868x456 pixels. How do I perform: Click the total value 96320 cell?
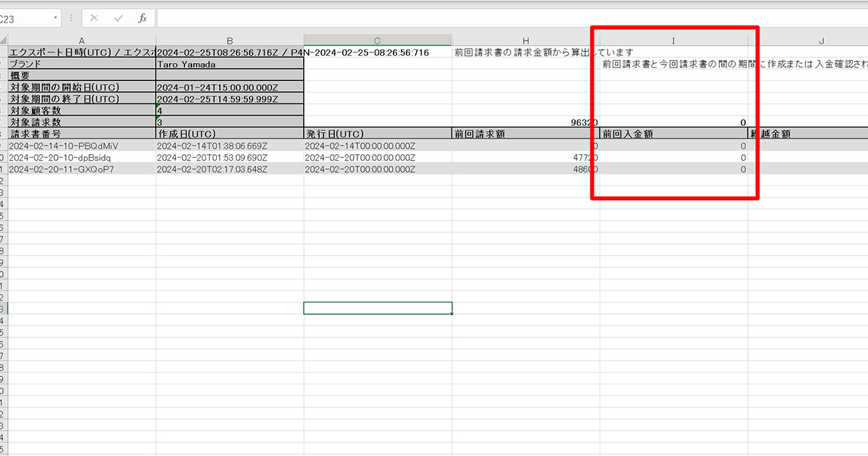[x=526, y=122]
